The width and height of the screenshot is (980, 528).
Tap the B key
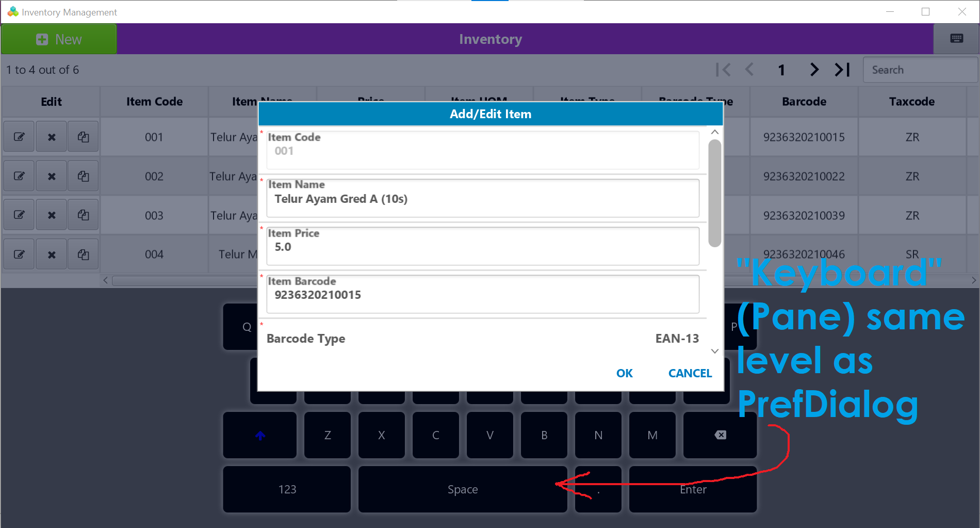(x=544, y=435)
